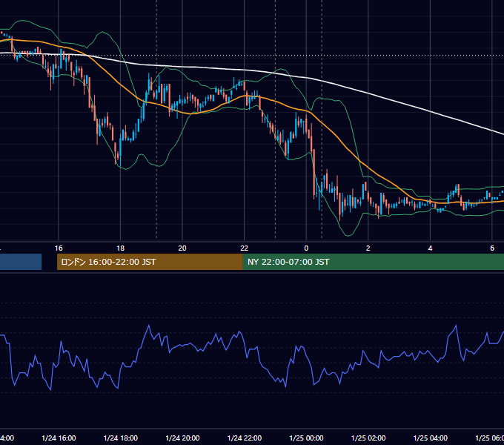Click the ロンドン 16:00-22:00 JST session bar
This screenshot has height=445, width=504.
[150, 262]
